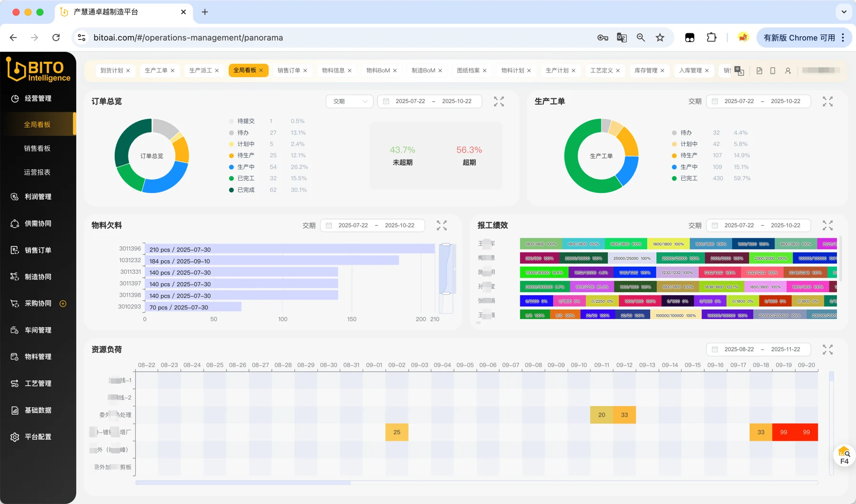
Task: Toggle 已完成 legend in 订单总览
Action: [x=242, y=190]
